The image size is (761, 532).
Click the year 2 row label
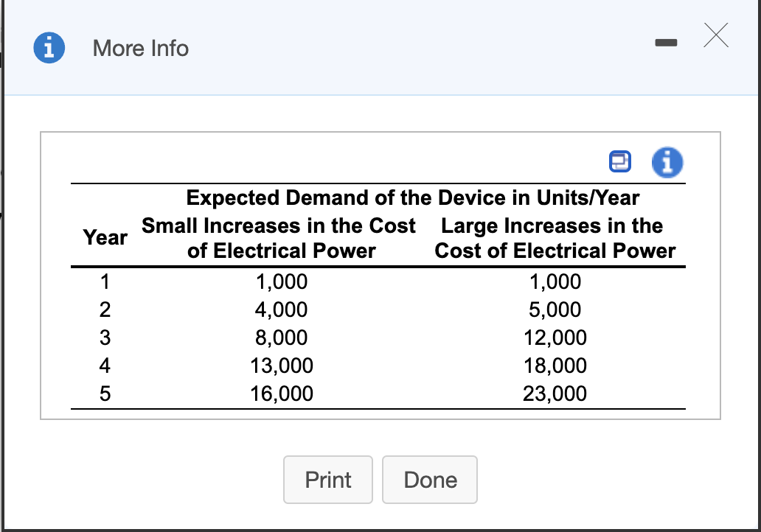(x=105, y=309)
